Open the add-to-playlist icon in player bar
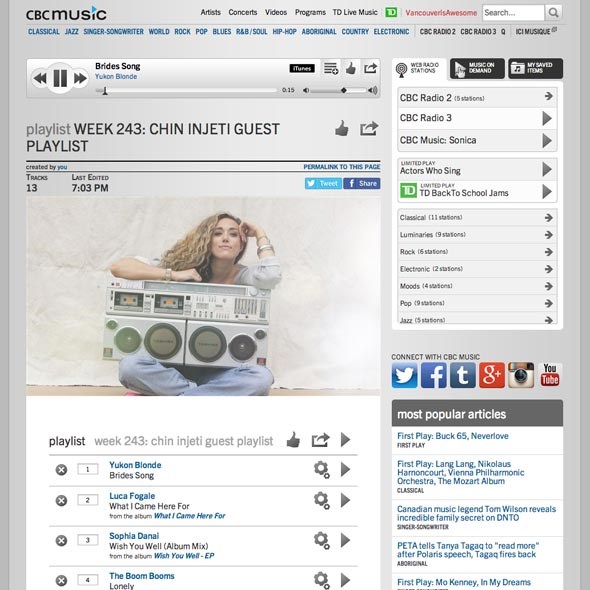Screen dimensions: 590x590 pyautogui.click(x=331, y=68)
